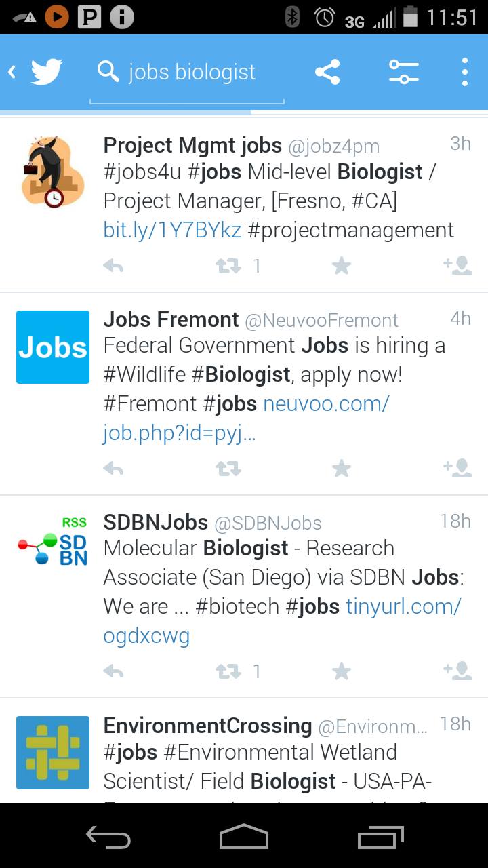Retweet the Project Mgmt jobs tweet
Viewport: 488px width, 868px height.
[x=228, y=266]
